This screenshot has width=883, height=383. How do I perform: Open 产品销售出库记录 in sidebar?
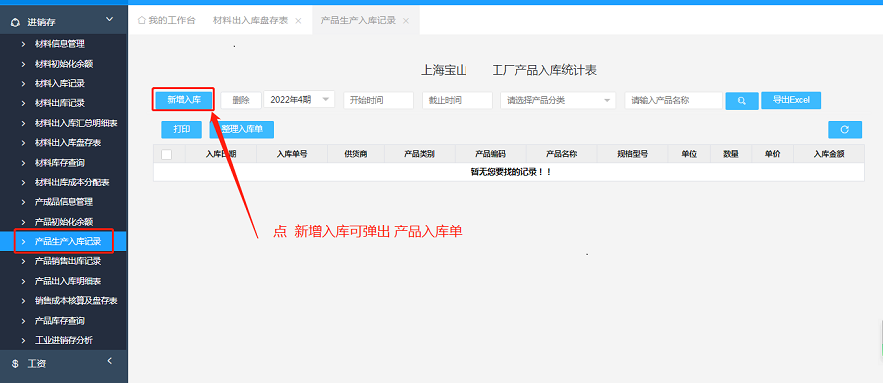click(68, 261)
